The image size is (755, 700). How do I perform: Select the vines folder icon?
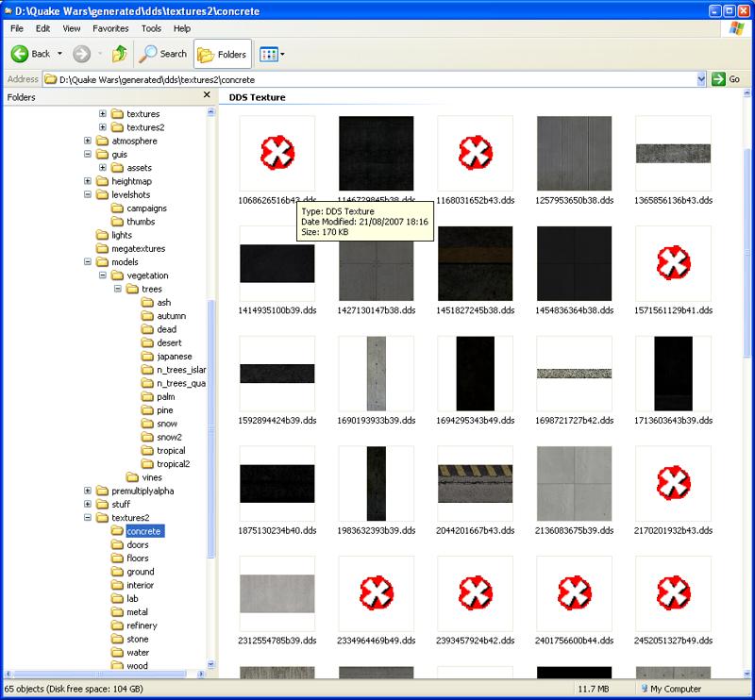(x=132, y=477)
